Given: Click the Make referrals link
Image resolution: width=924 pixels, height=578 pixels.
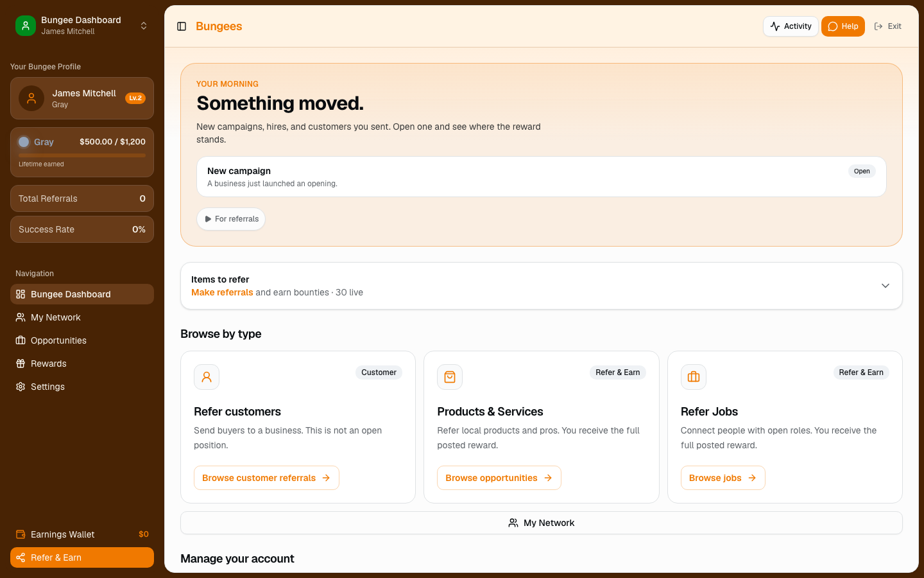Looking at the screenshot, I should (222, 292).
